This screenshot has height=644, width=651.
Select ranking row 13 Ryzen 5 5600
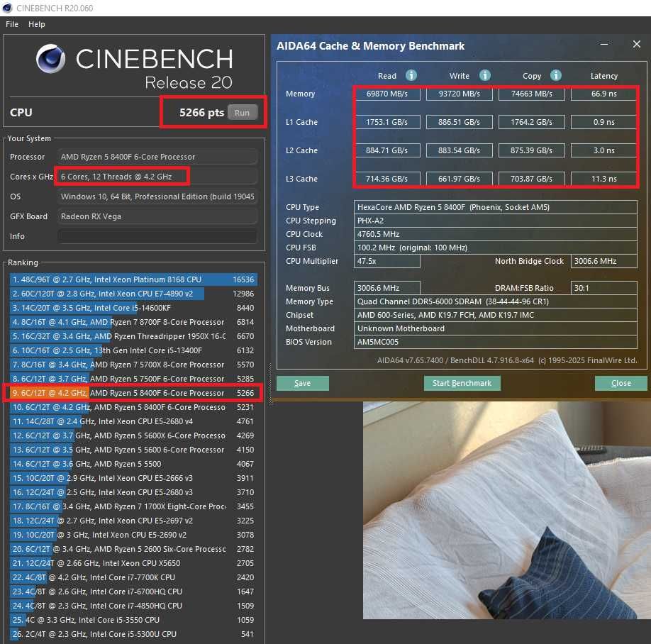133,450
